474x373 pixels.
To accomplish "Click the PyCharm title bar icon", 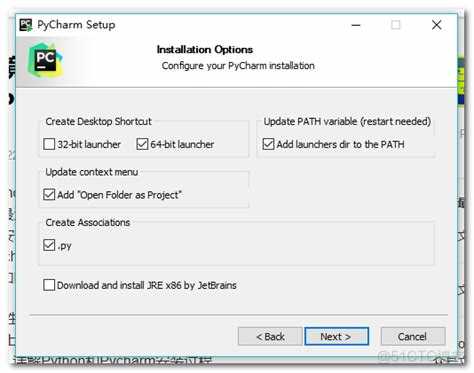I will 26,25.
